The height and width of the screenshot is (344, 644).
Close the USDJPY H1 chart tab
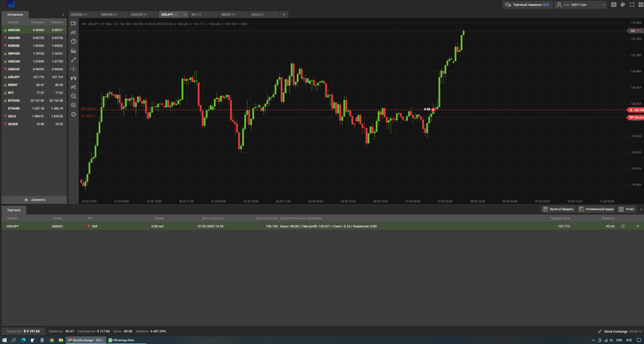(185, 15)
